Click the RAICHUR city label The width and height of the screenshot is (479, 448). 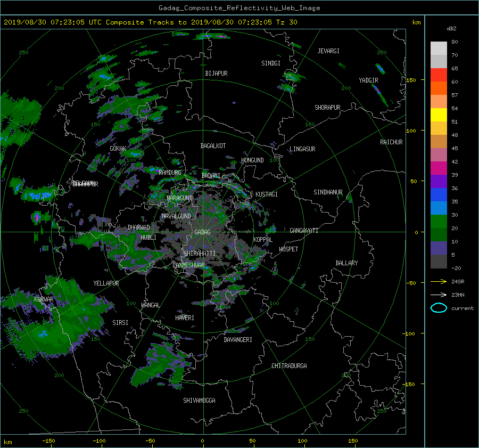pyautogui.click(x=391, y=142)
